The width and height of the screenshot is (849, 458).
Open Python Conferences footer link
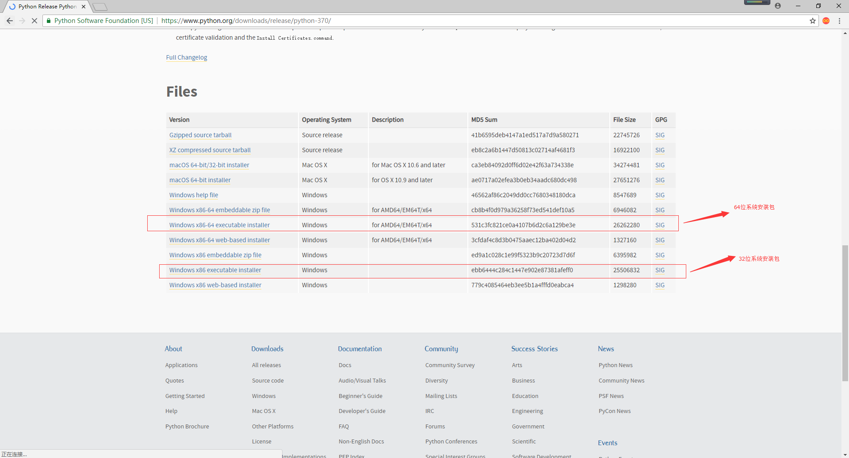pos(451,442)
